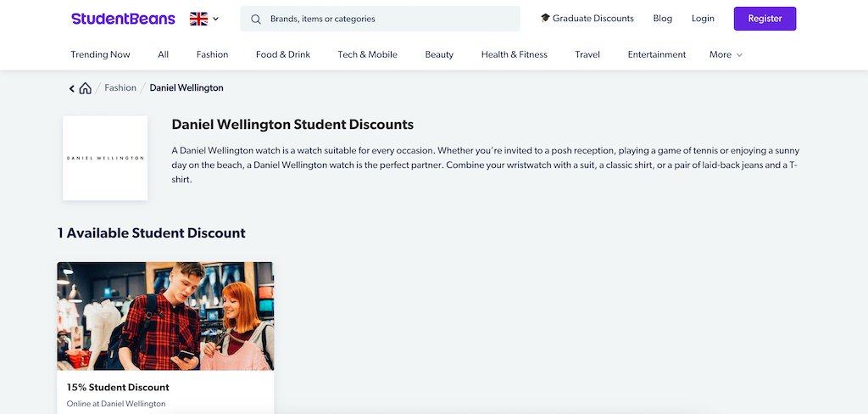Click the StudentBeans logo
This screenshot has width=868, height=414.
[123, 19]
